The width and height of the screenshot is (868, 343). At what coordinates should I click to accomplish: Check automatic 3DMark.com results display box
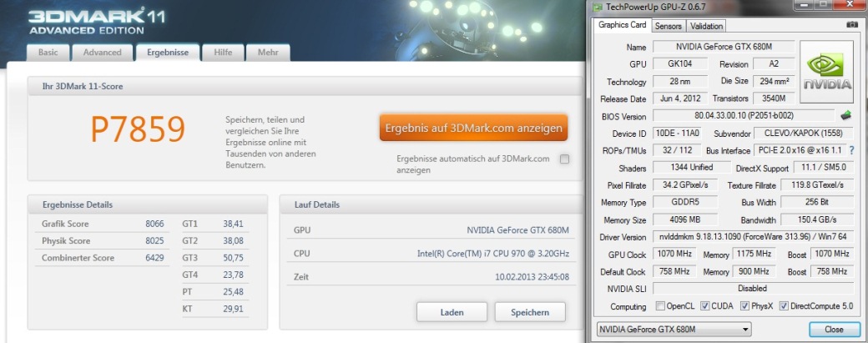[564, 159]
